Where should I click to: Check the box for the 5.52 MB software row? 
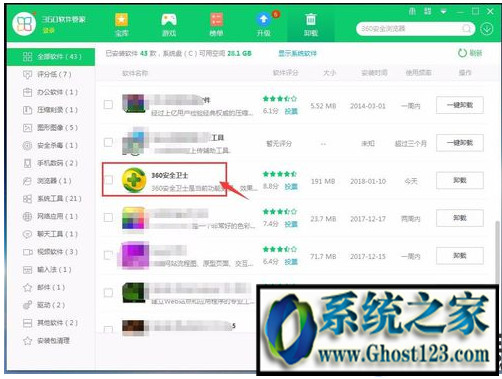coord(108,105)
